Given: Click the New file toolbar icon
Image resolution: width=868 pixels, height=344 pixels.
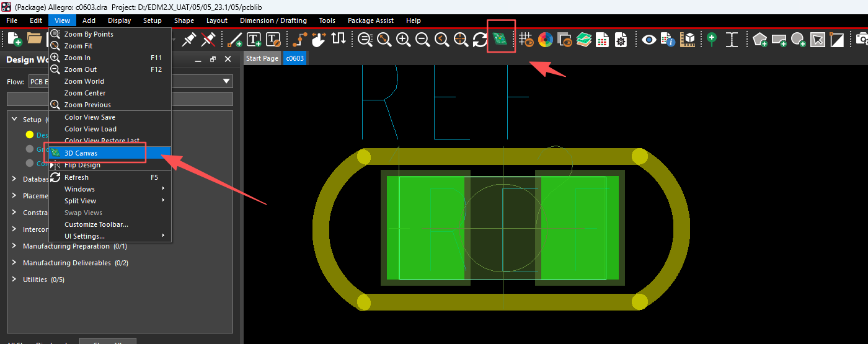Looking at the screenshot, I should pos(14,40).
